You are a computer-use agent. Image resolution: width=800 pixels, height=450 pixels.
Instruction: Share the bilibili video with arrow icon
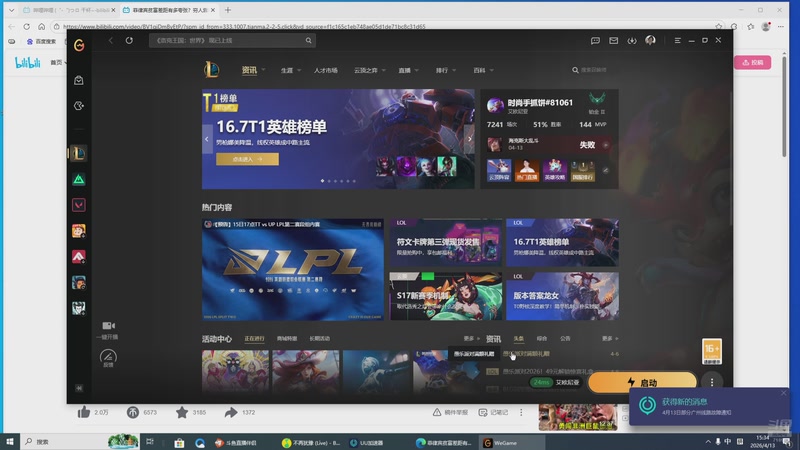[x=231, y=412]
